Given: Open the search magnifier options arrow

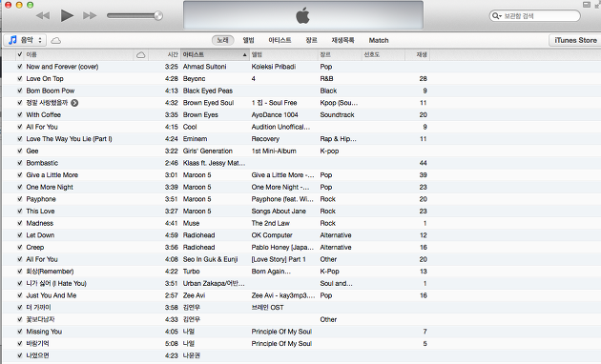Looking at the screenshot, I should coord(497,15).
